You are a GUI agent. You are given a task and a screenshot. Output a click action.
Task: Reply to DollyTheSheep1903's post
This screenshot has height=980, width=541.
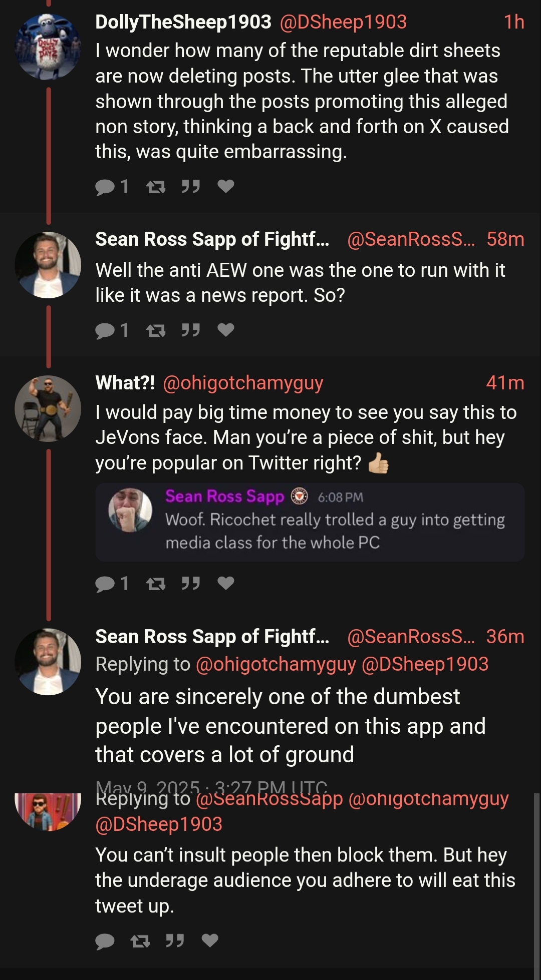pyautogui.click(x=105, y=187)
